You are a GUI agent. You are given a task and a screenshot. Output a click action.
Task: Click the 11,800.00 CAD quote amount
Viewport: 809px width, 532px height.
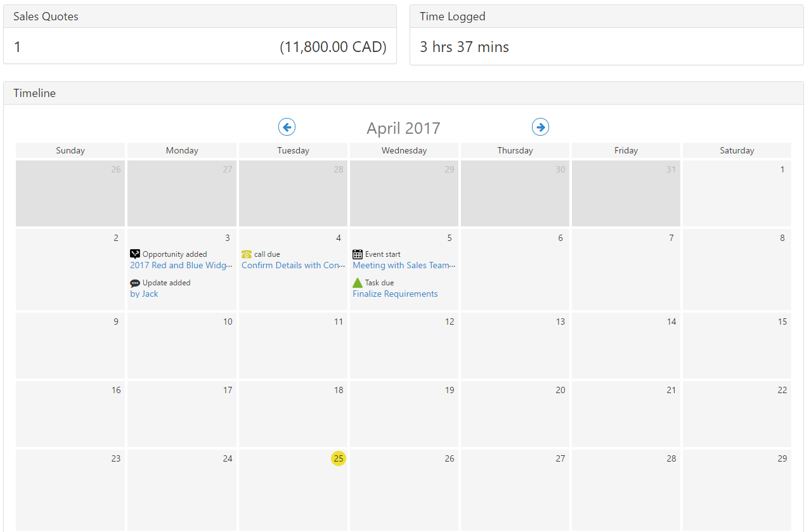coord(333,47)
